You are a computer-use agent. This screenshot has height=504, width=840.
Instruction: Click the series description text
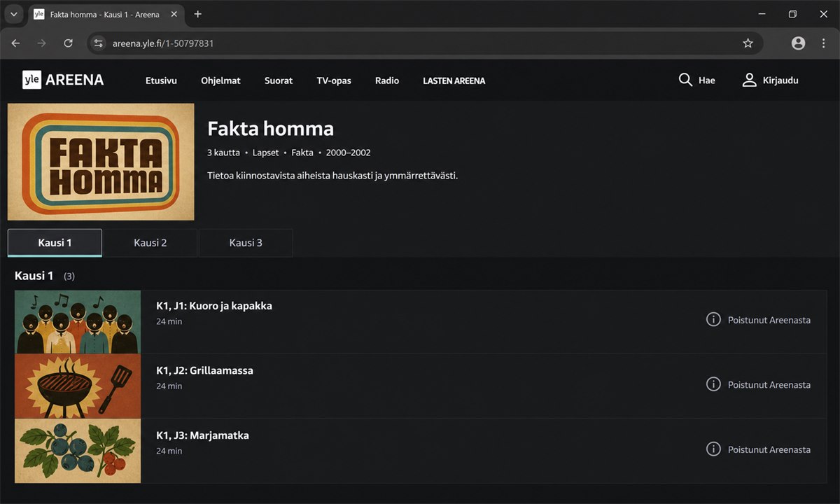click(x=332, y=175)
